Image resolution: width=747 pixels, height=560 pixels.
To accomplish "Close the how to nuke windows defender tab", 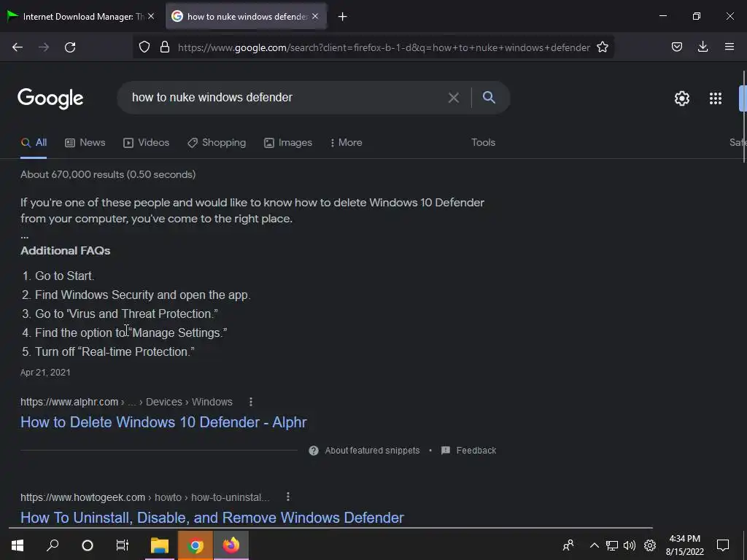I will [x=315, y=16].
